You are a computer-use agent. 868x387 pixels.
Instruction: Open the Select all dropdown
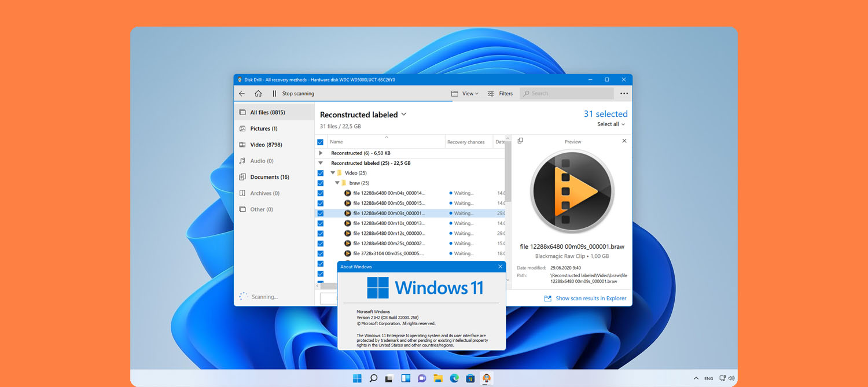pos(611,124)
